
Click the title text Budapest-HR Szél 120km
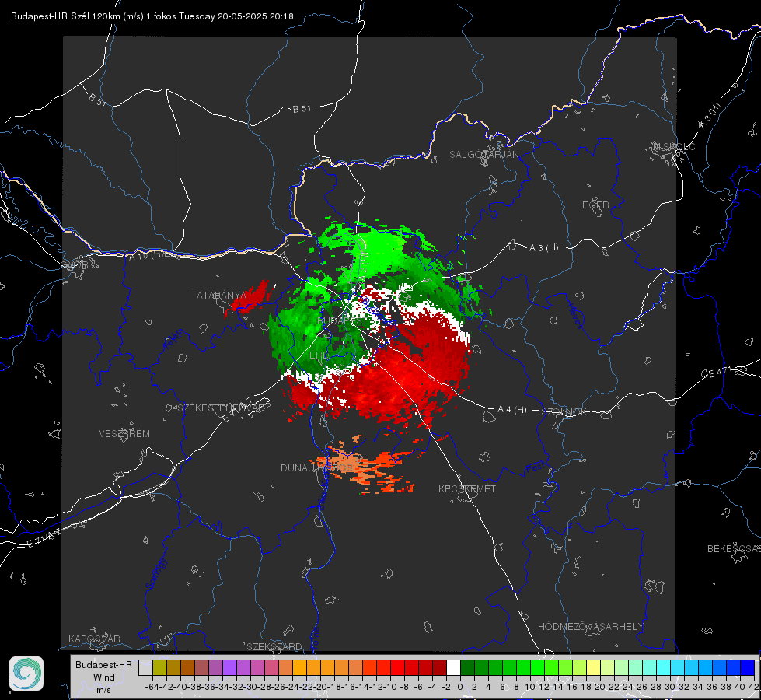(x=65, y=16)
